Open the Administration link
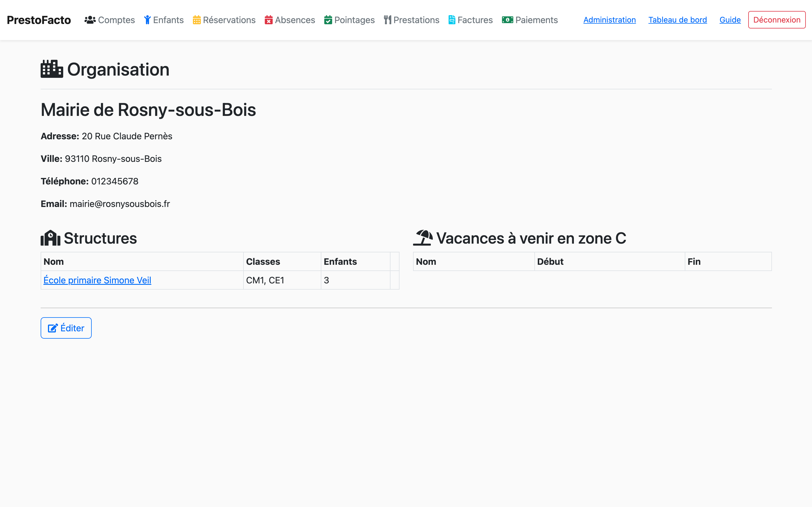The height and width of the screenshot is (507, 812). pos(609,20)
